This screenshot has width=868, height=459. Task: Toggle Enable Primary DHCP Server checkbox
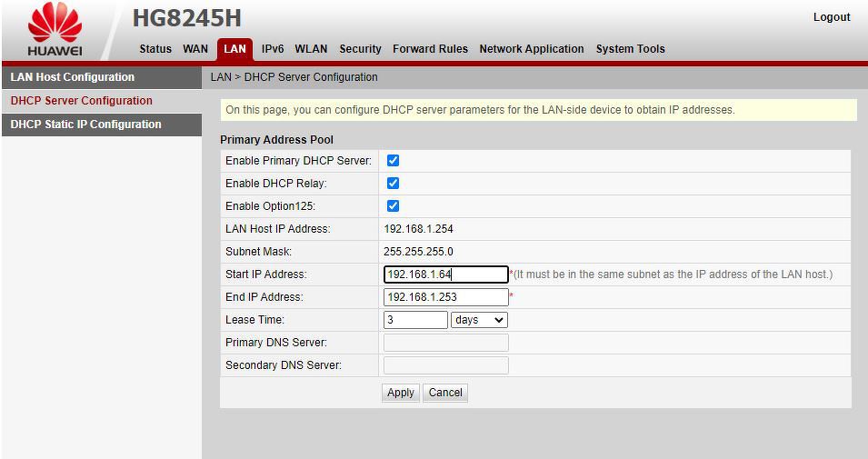393,161
